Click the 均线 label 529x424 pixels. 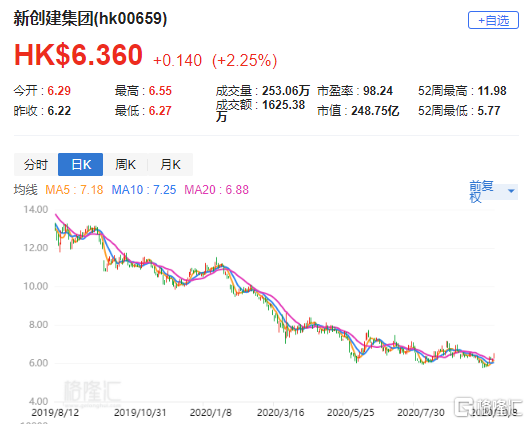(x=26, y=190)
